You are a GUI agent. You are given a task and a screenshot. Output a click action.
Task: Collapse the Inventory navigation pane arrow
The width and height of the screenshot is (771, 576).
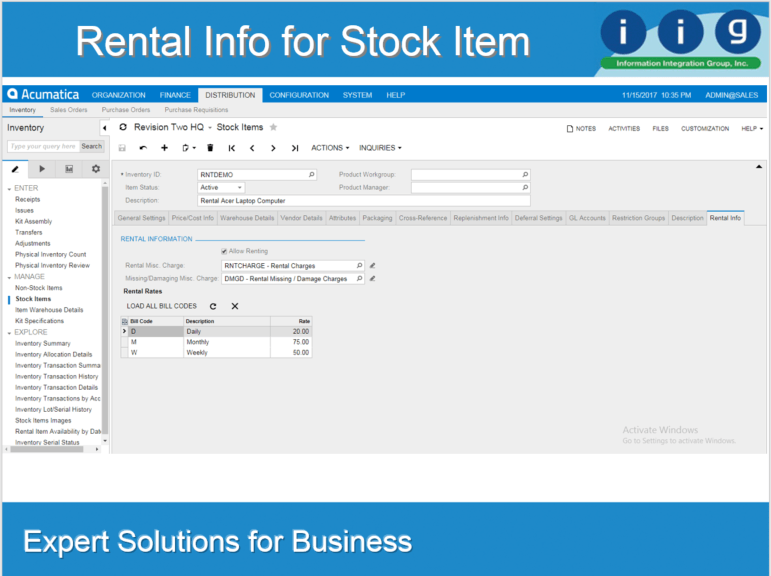click(x=105, y=128)
